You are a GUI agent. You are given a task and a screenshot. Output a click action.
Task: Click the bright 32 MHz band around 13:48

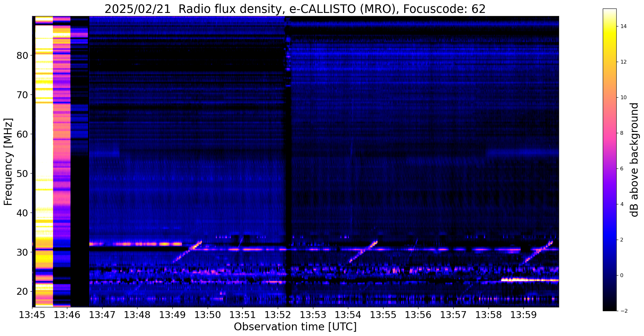click(136, 244)
